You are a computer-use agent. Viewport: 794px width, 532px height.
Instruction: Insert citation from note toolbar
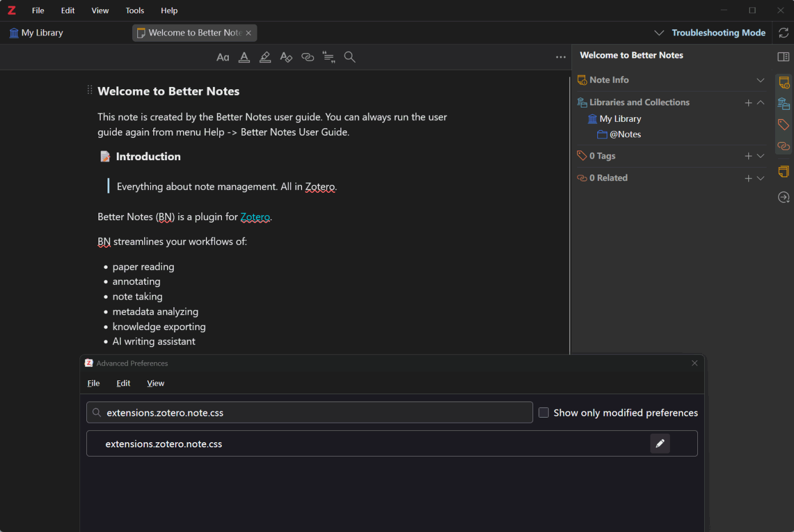329,57
